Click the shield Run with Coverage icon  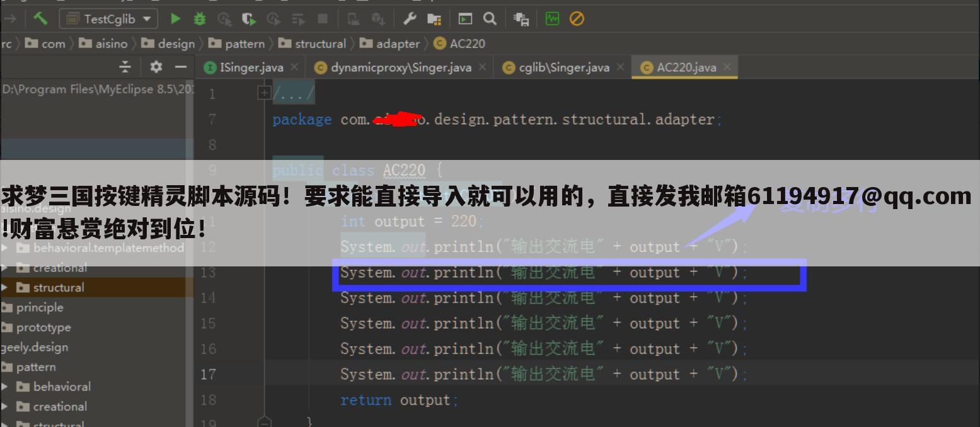point(249,19)
